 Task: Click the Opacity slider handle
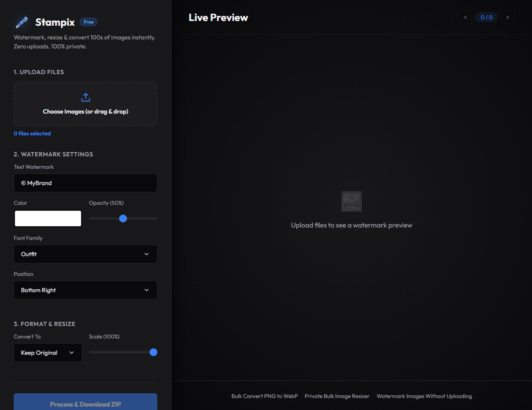point(123,218)
